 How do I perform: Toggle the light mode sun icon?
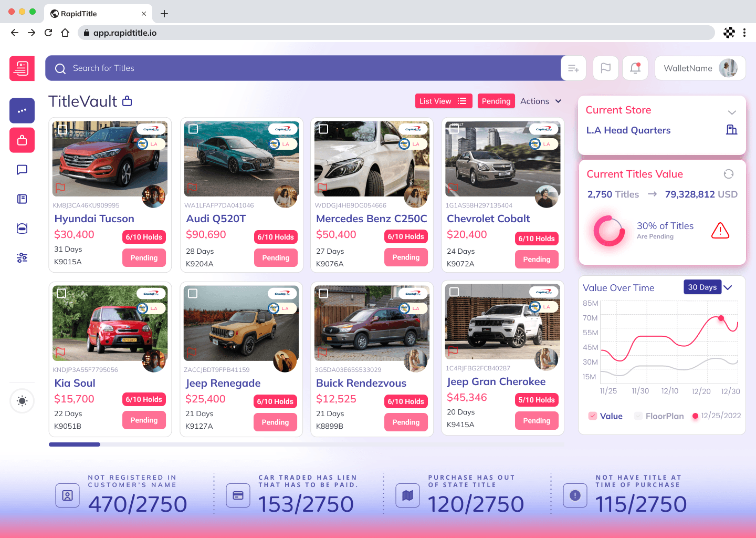[x=22, y=401]
